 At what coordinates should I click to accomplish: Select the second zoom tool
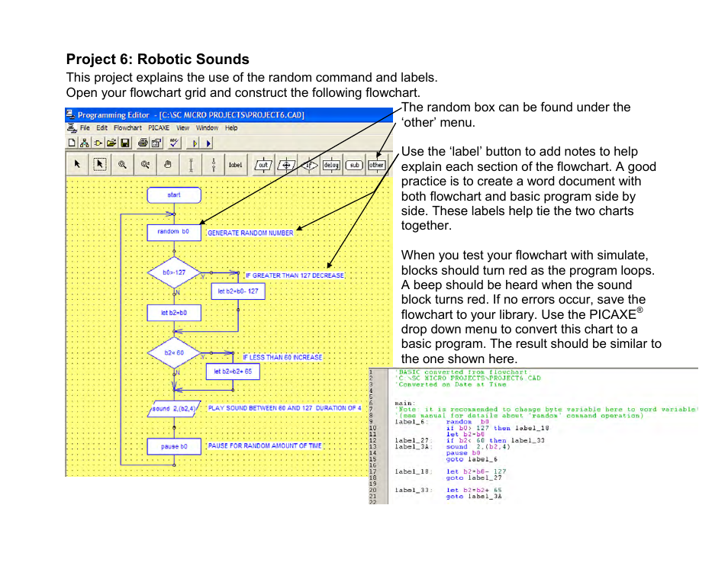pyautogui.click(x=145, y=164)
